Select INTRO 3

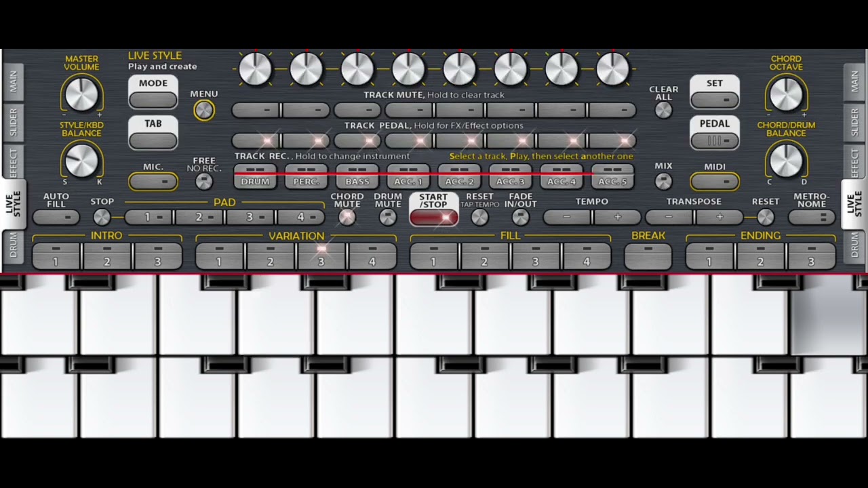158,256
